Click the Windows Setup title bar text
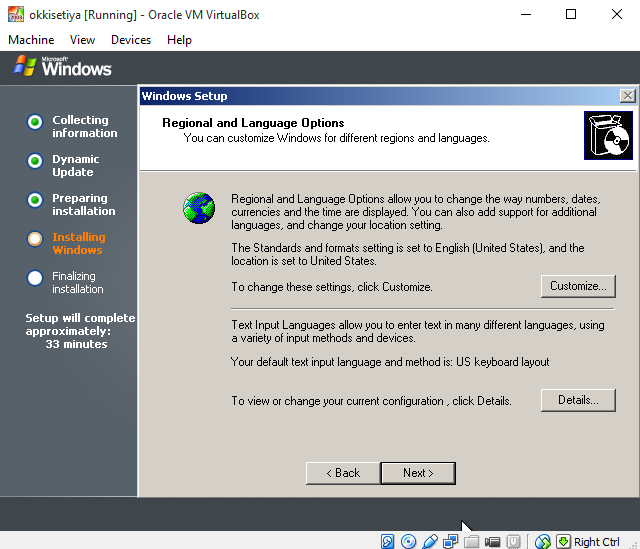The image size is (640, 549). point(184,96)
